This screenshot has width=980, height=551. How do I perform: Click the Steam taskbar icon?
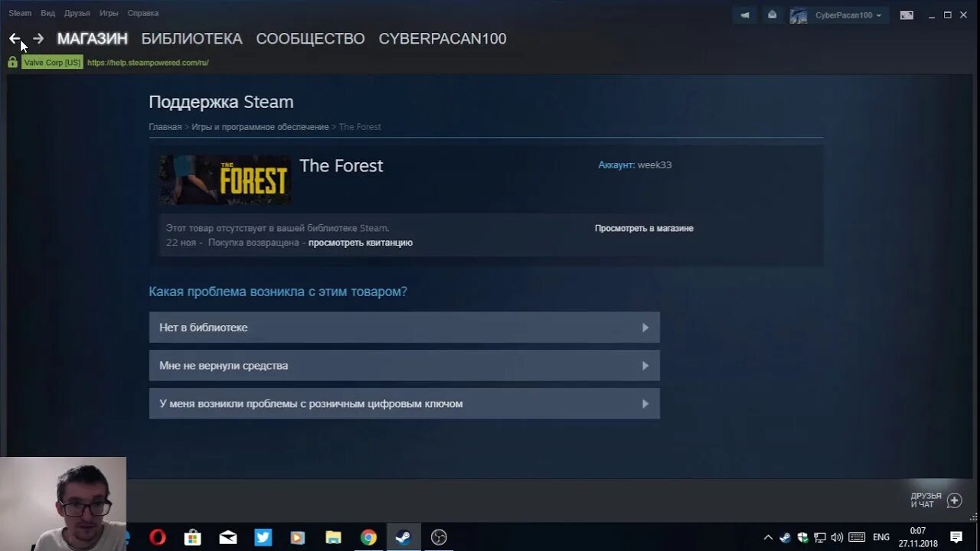click(403, 537)
